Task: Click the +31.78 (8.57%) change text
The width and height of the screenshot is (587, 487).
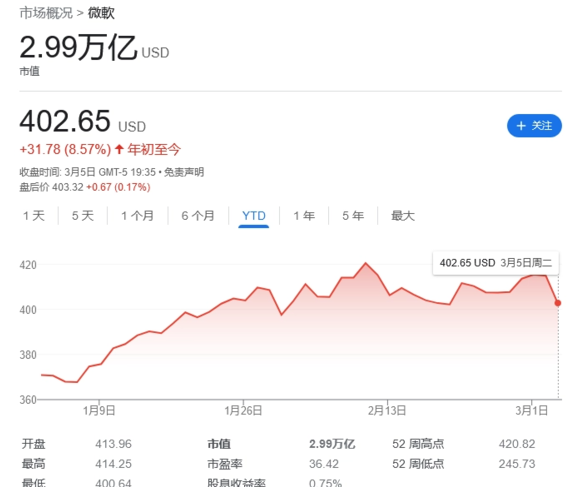Action: click(x=65, y=149)
